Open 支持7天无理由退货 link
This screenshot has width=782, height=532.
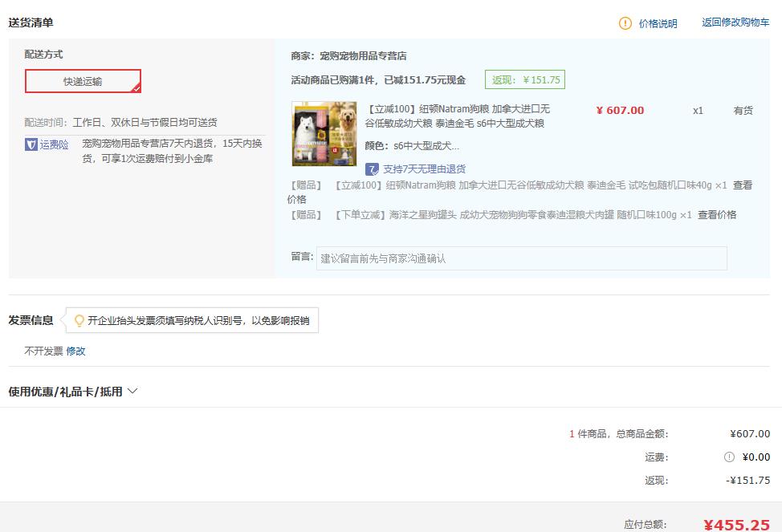point(424,169)
